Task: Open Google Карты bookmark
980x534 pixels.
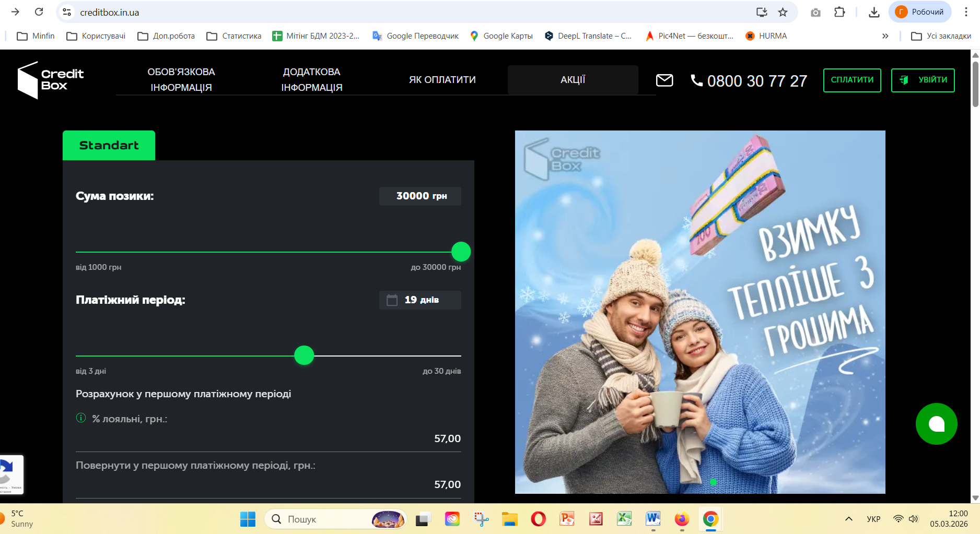Action: click(501, 36)
